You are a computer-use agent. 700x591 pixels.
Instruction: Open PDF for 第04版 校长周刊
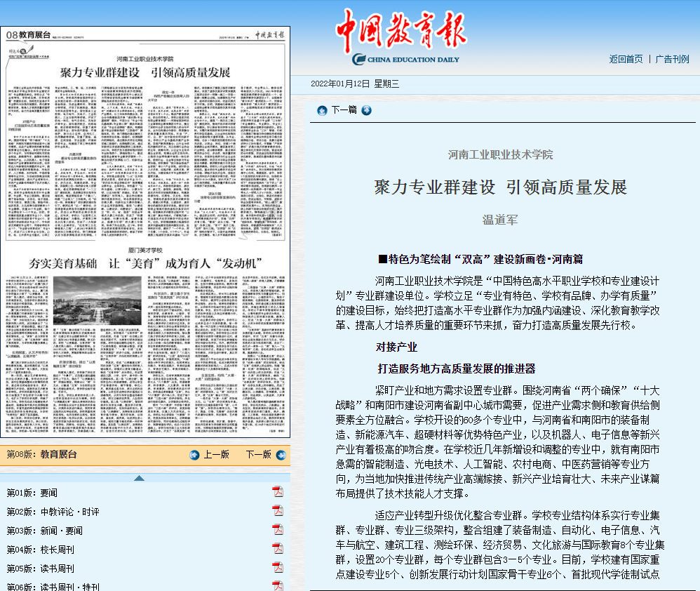pos(277,548)
